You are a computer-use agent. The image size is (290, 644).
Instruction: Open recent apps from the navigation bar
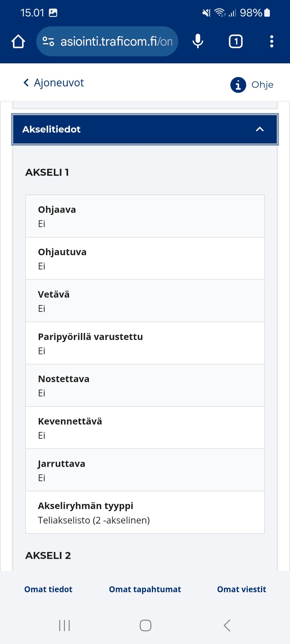[64, 626]
